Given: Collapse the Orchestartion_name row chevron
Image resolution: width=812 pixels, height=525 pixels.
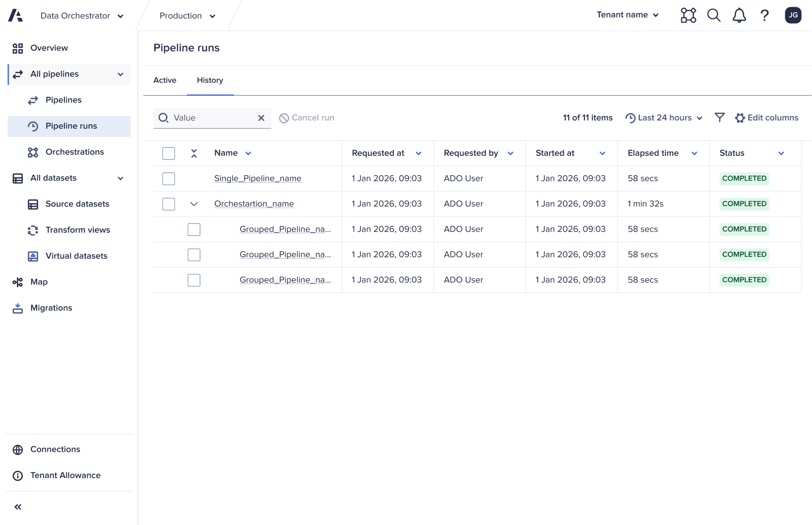Looking at the screenshot, I should coord(194,204).
